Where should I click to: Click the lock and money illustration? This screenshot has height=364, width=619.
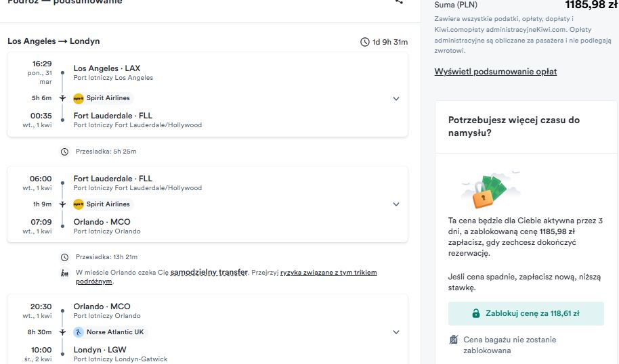coord(490,190)
